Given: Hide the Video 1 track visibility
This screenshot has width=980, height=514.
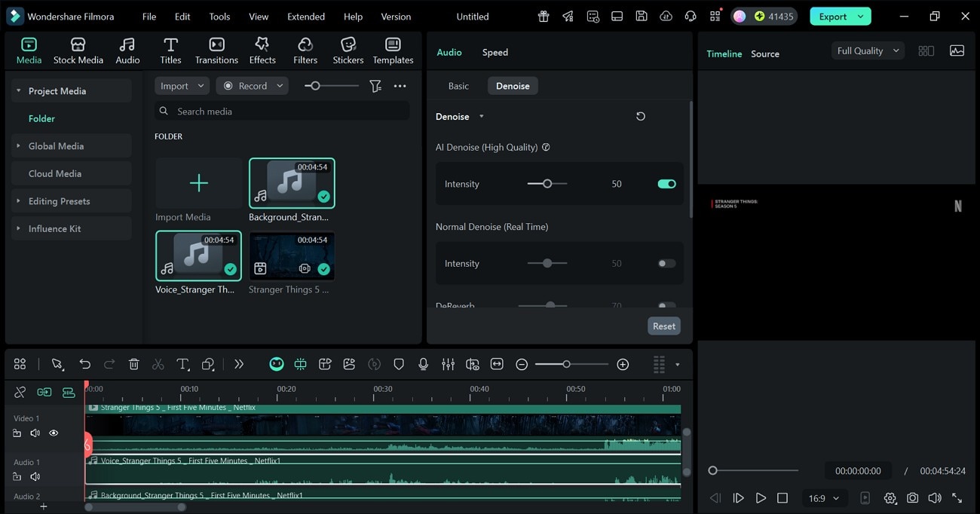Looking at the screenshot, I should pos(53,433).
